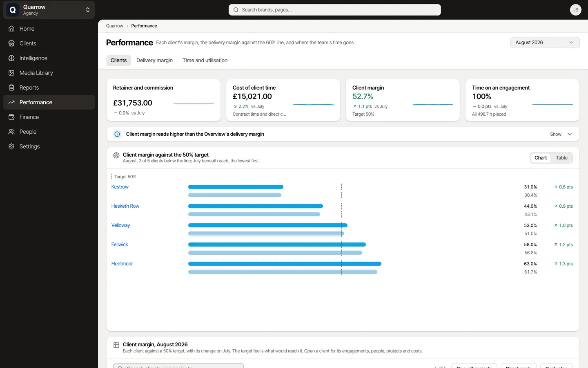The width and height of the screenshot is (588, 368).
Task: Click the Performance trend icon in sidebar
Action: coord(11,102)
